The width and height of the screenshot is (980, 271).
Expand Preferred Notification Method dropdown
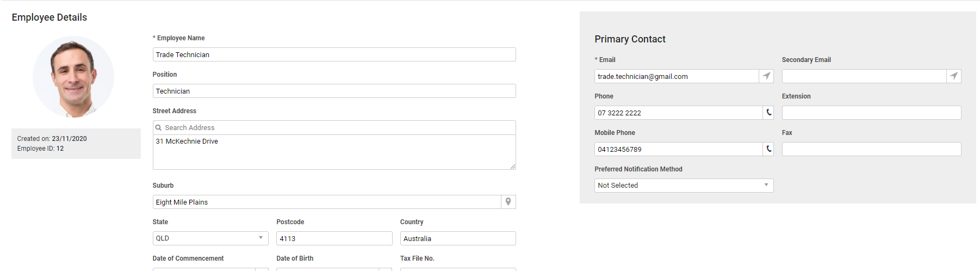[x=684, y=186]
